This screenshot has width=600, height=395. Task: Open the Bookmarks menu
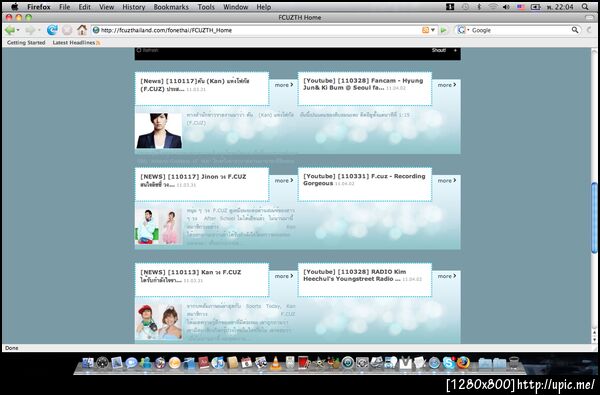point(171,7)
